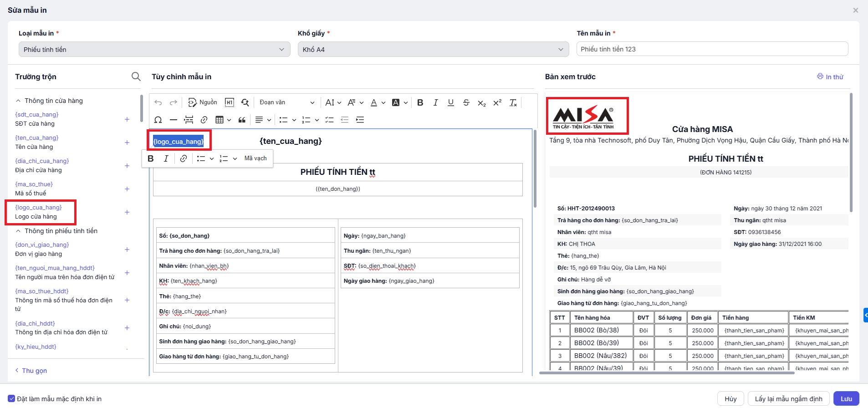Insert a page break from the toolbar
The image size is (868, 413).
pyautogui.click(x=189, y=120)
